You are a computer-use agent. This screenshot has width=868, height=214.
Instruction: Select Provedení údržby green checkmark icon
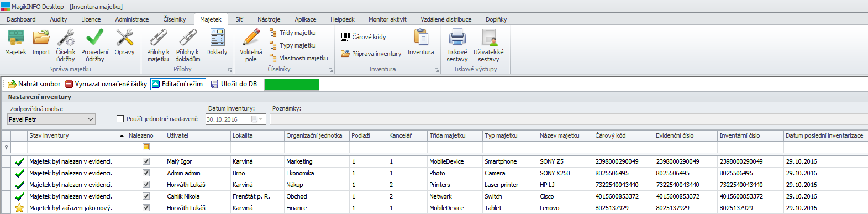94,38
